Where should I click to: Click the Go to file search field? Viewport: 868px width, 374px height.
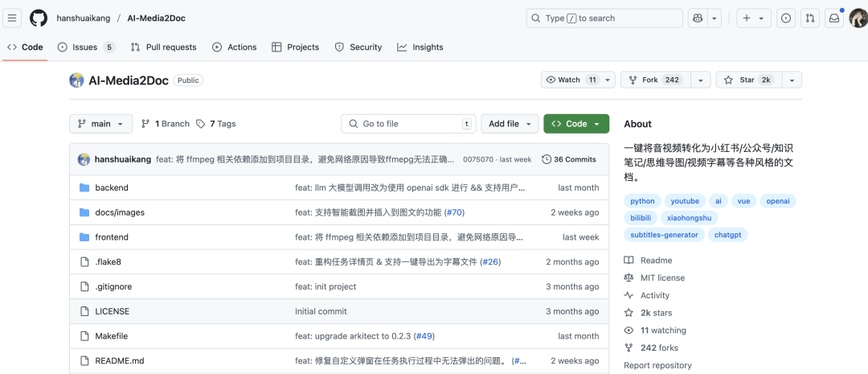(407, 124)
